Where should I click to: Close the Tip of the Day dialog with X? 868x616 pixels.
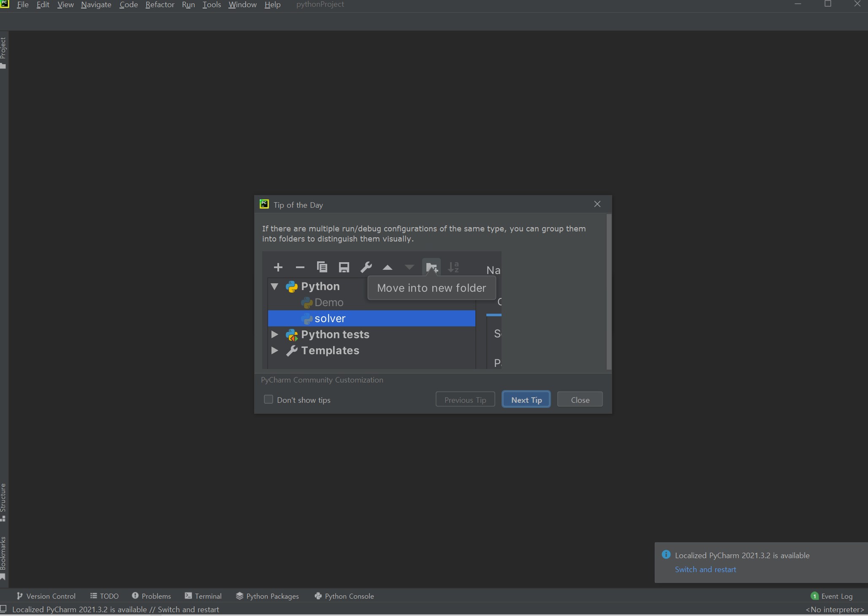pos(597,204)
